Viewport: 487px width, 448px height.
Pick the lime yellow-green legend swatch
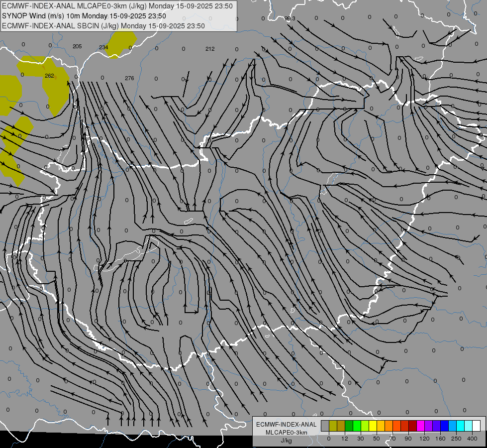[365, 426]
